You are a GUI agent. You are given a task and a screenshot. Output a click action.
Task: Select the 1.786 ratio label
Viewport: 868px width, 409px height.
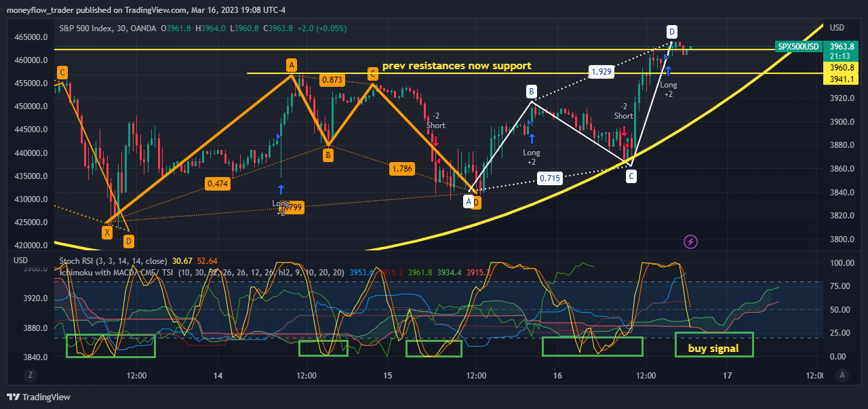(402, 168)
